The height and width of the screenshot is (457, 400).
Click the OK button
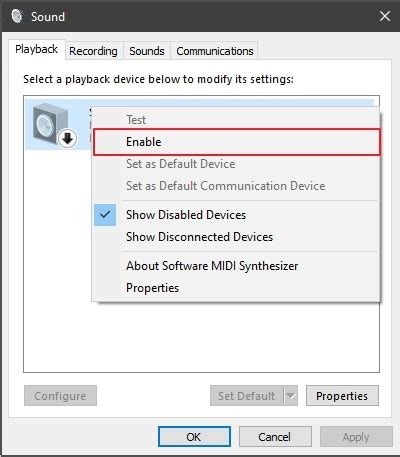tap(194, 437)
